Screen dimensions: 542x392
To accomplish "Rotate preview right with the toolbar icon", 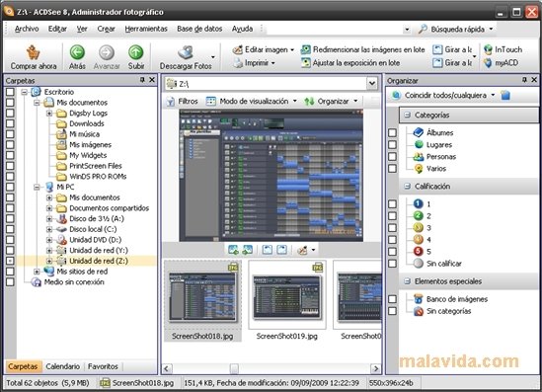I will [281, 250].
